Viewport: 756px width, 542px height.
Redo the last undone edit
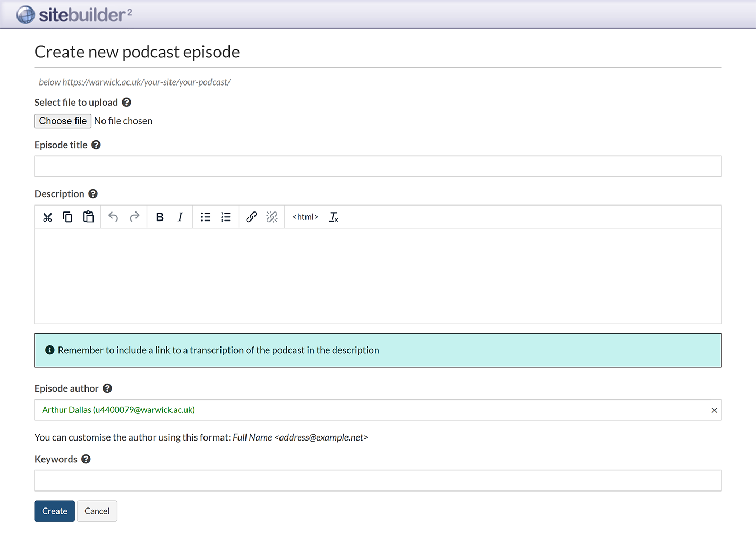[x=134, y=217]
